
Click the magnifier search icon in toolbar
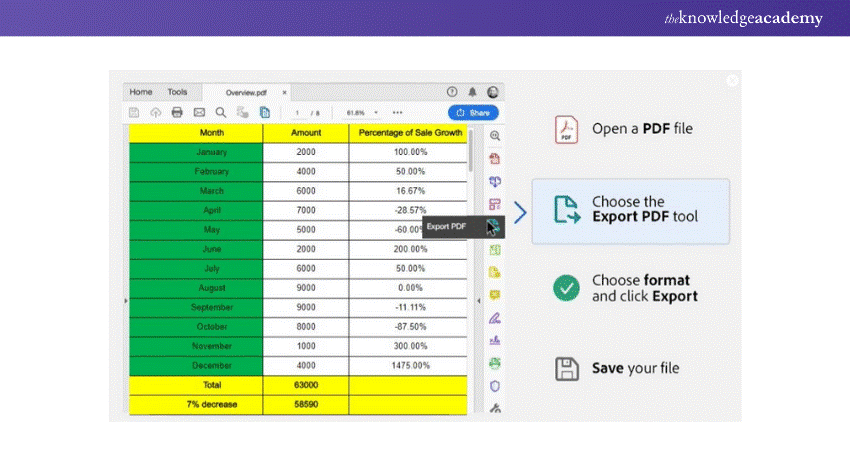pos(221,113)
